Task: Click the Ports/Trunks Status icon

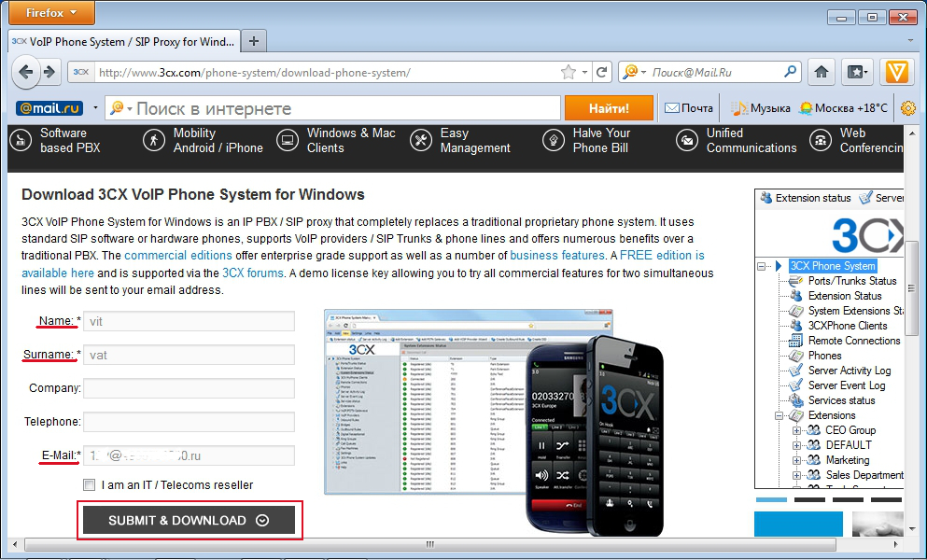Action: [x=796, y=281]
